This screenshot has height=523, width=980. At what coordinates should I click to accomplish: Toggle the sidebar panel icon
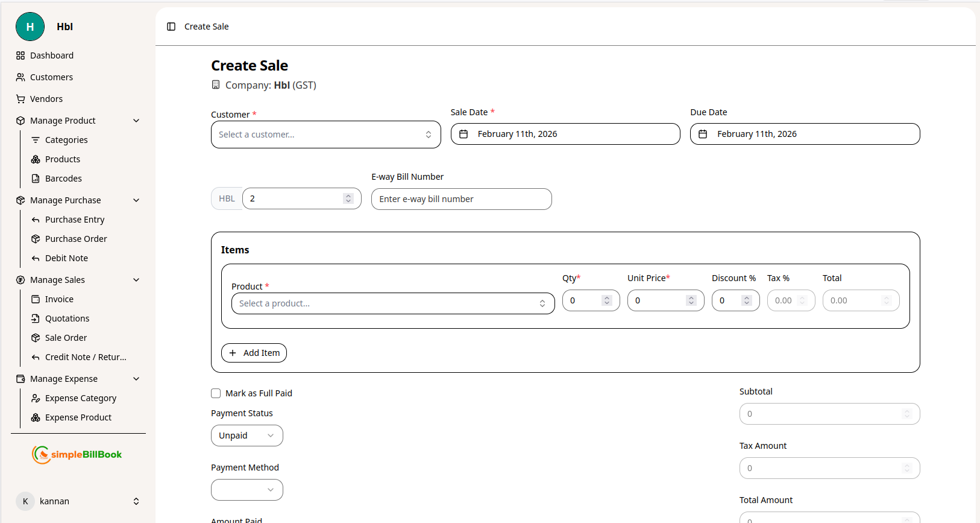[171, 27]
